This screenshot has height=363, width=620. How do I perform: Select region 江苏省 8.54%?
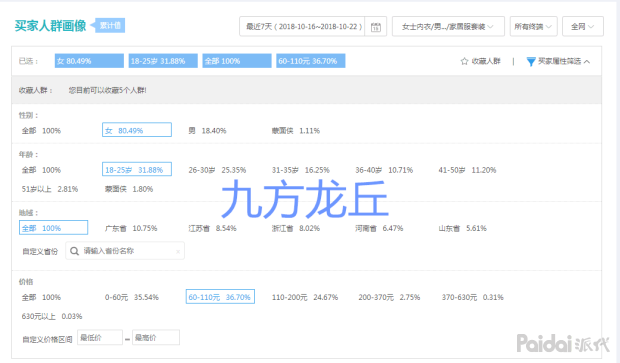pyautogui.click(x=212, y=228)
